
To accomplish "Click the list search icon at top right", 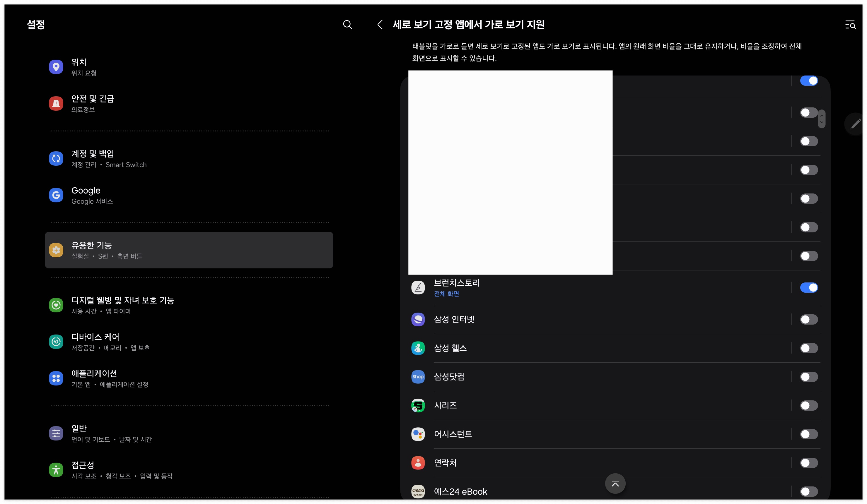I will tap(850, 25).
